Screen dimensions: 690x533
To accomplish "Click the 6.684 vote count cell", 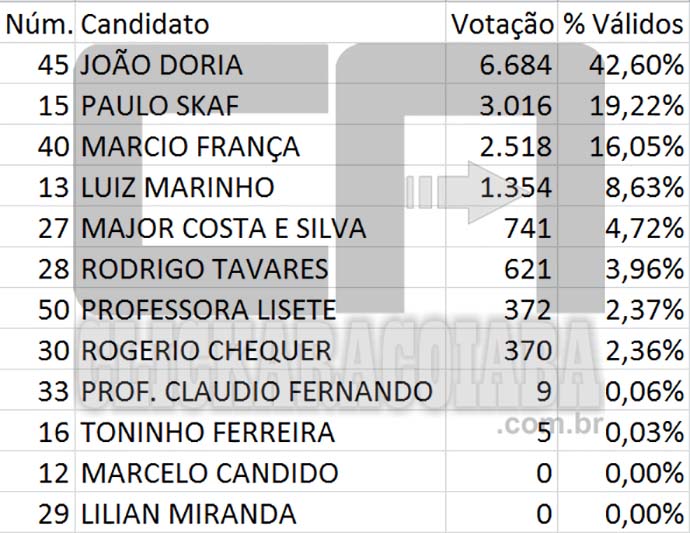I will 515,65.
